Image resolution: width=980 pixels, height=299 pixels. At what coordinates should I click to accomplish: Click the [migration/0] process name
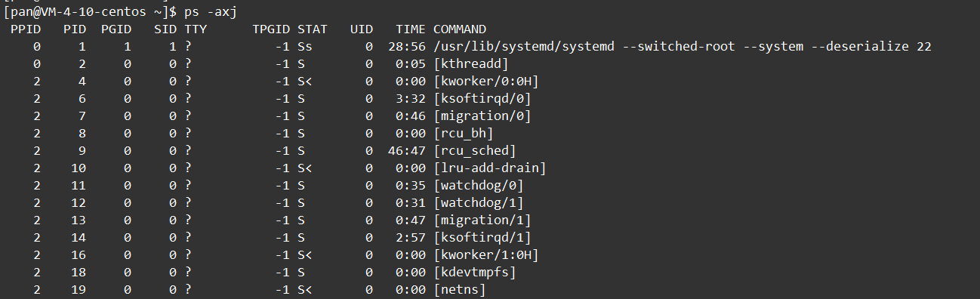pyautogui.click(x=482, y=116)
